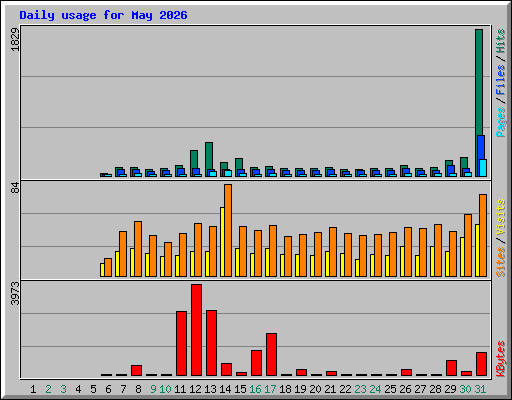Click the title 'Daily usage for May 2026'
The height and width of the screenshot is (400, 512).
103,16
